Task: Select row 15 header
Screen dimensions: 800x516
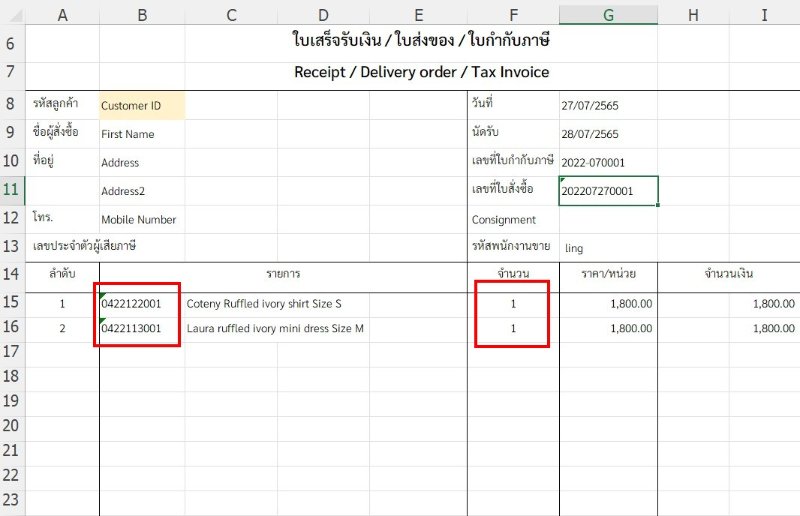Action: pyautogui.click(x=11, y=303)
